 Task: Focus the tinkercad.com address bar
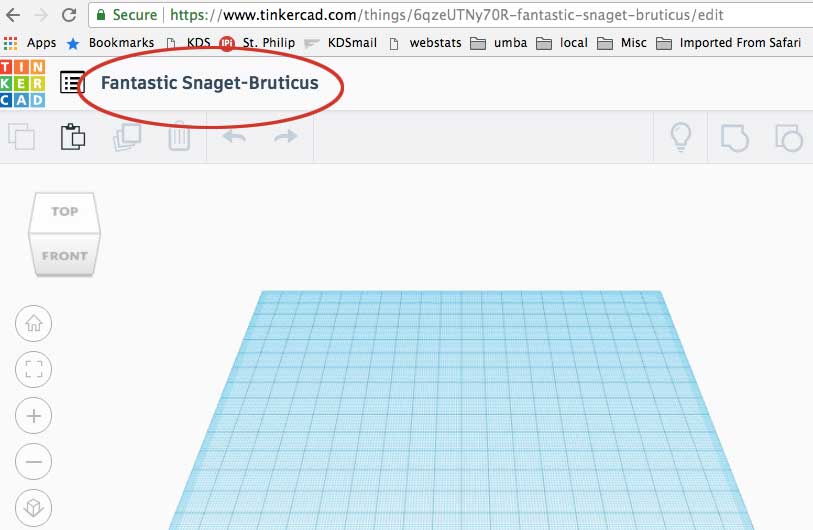pyautogui.click(x=451, y=15)
